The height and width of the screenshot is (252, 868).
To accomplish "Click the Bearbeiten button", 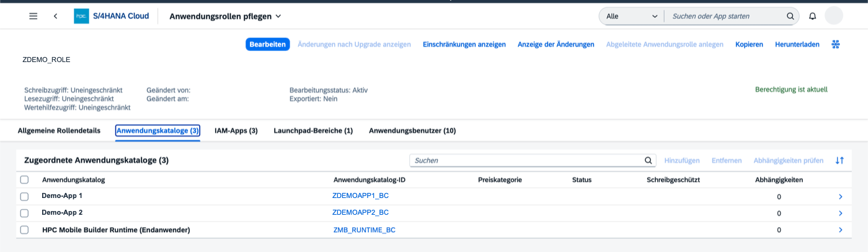I will coord(268,44).
